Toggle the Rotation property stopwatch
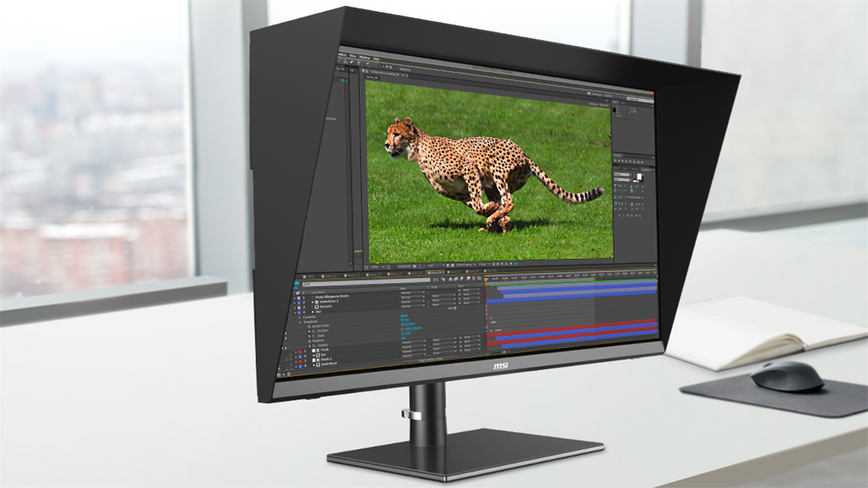 tap(309, 341)
